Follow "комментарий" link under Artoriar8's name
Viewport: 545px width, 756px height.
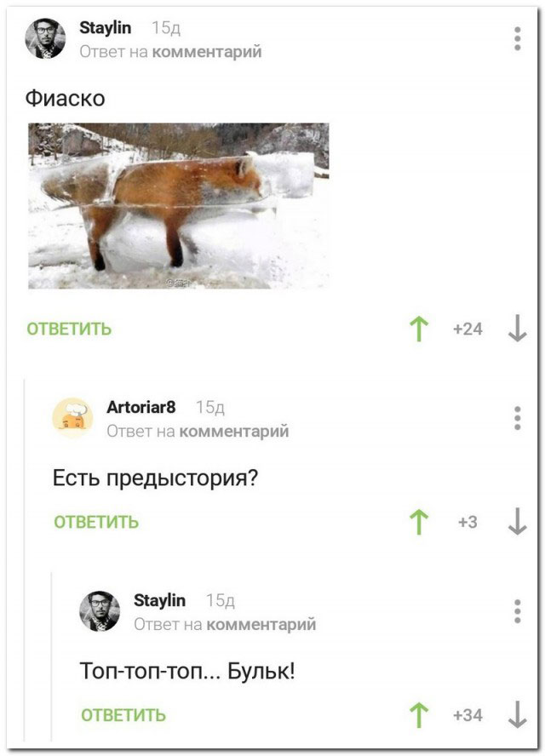click(234, 431)
